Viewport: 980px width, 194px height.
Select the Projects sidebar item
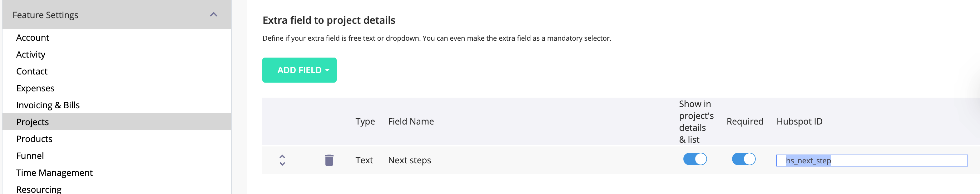coord(33,122)
